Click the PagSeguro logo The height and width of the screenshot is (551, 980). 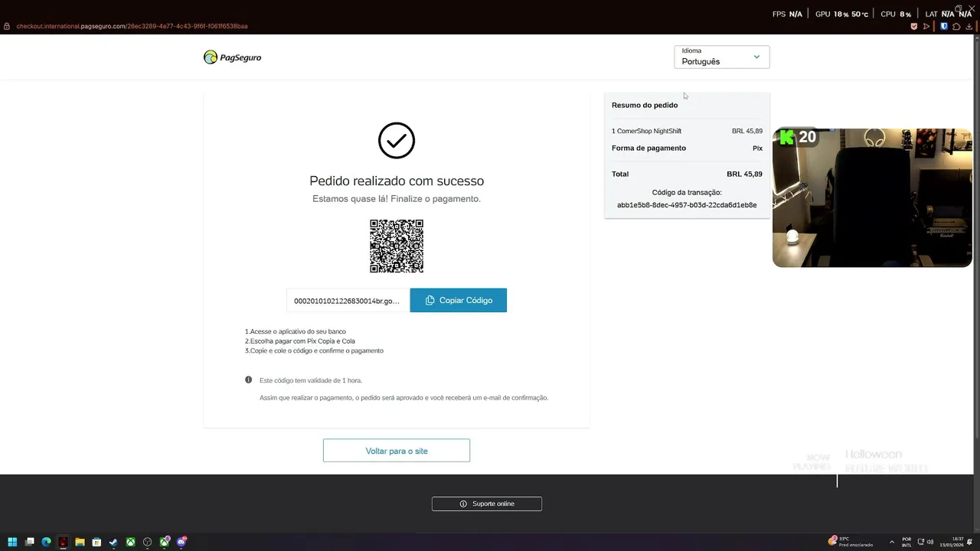232,57
